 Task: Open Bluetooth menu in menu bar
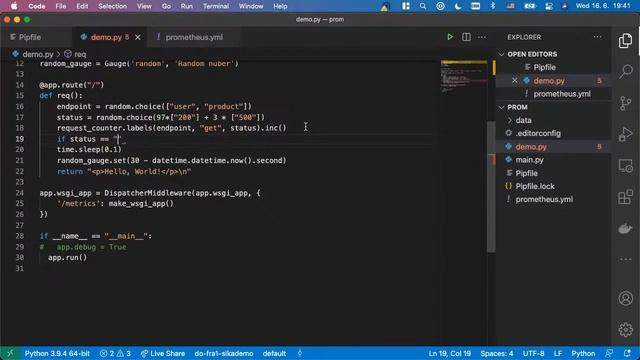pos(493,6)
